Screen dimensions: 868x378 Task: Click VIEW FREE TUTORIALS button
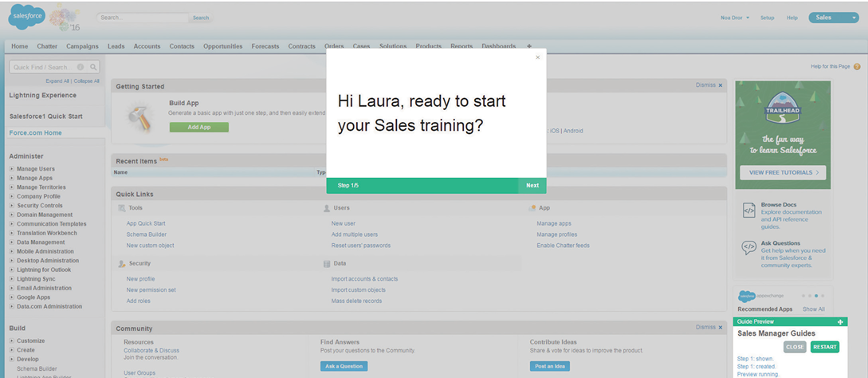click(783, 172)
